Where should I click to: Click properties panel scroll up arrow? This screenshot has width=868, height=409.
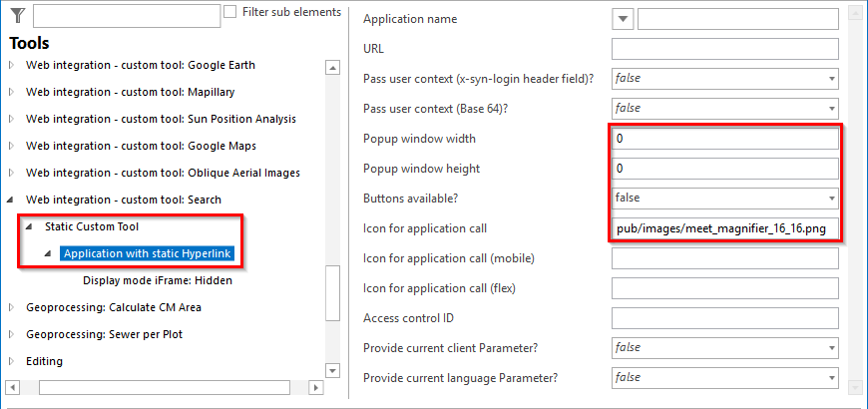(855, 13)
